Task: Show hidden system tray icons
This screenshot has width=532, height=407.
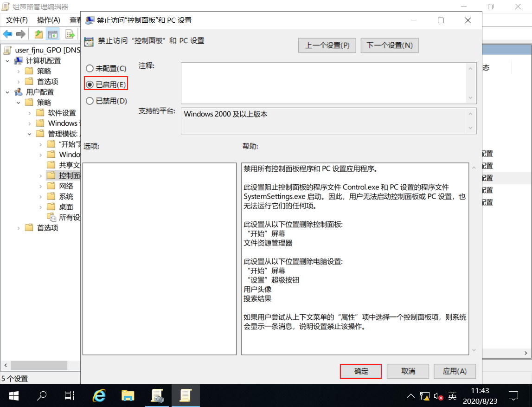Action: (410, 396)
